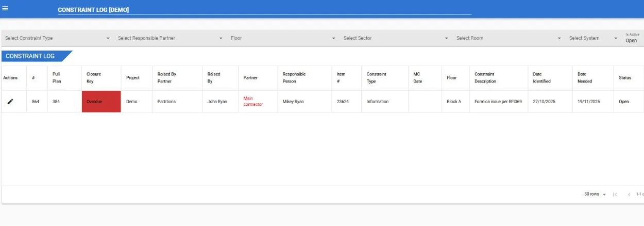644x226 pixels.
Task: Go to previous page of table
Action: [x=629, y=195]
